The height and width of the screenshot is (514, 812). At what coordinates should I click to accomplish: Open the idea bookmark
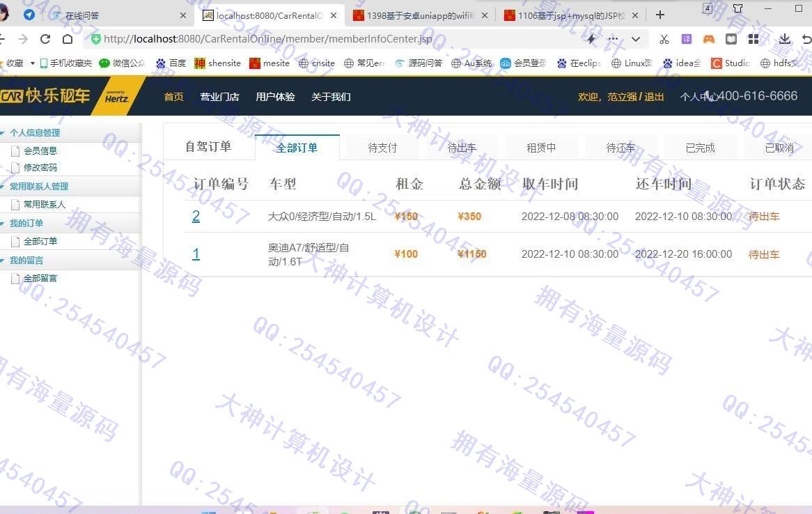pos(682,63)
